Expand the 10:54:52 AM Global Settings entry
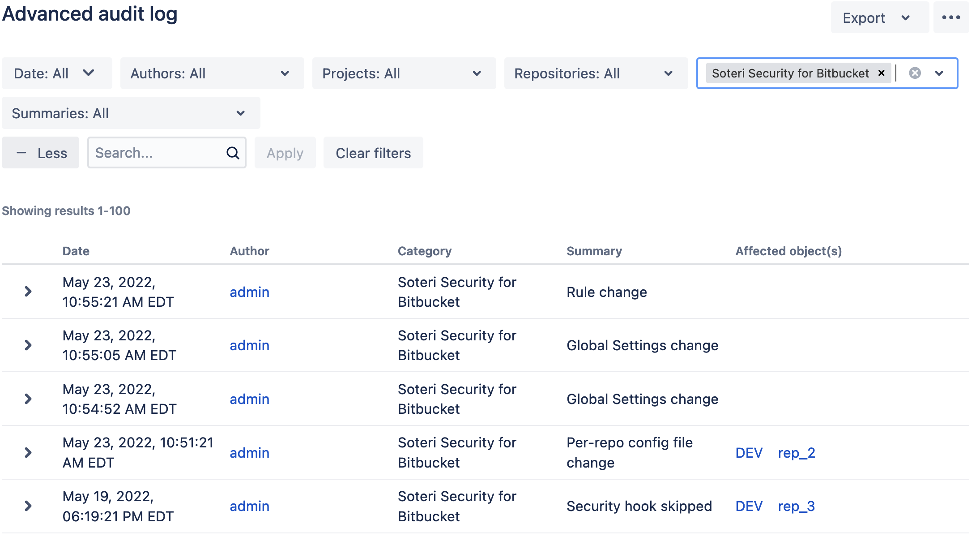The height and width of the screenshot is (541, 980). point(28,399)
